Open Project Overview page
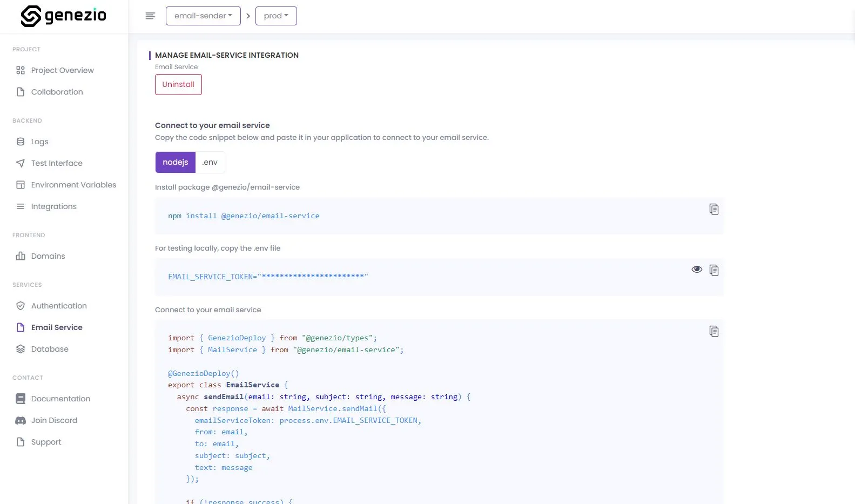Screen dimensions: 855x504 click(62, 70)
